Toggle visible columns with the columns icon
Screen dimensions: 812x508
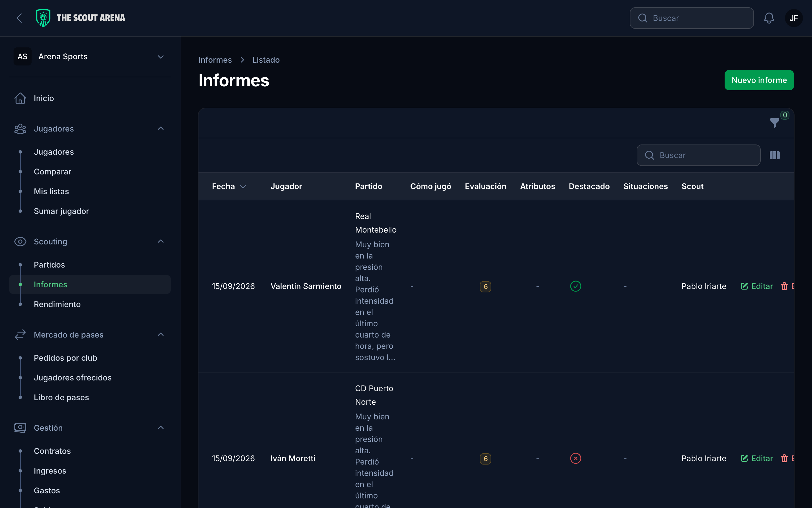775,155
